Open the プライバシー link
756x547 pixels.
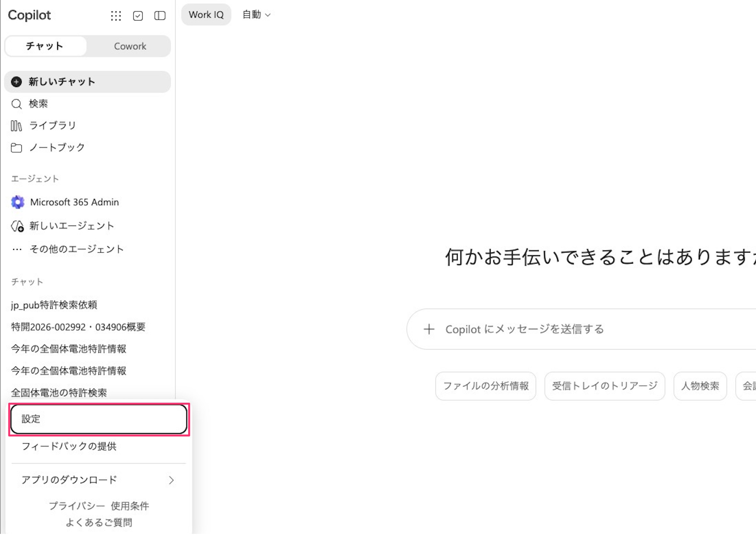click(77, 506)
